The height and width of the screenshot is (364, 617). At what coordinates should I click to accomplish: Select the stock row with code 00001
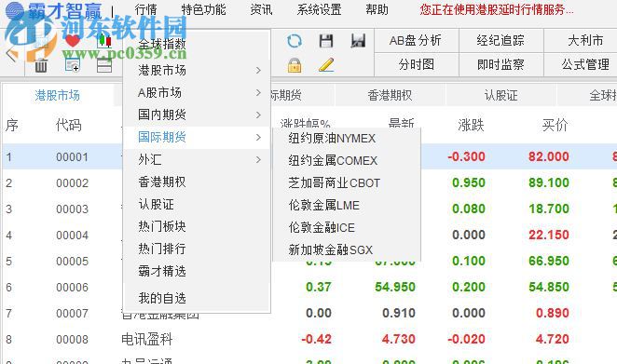click(309, 156)
